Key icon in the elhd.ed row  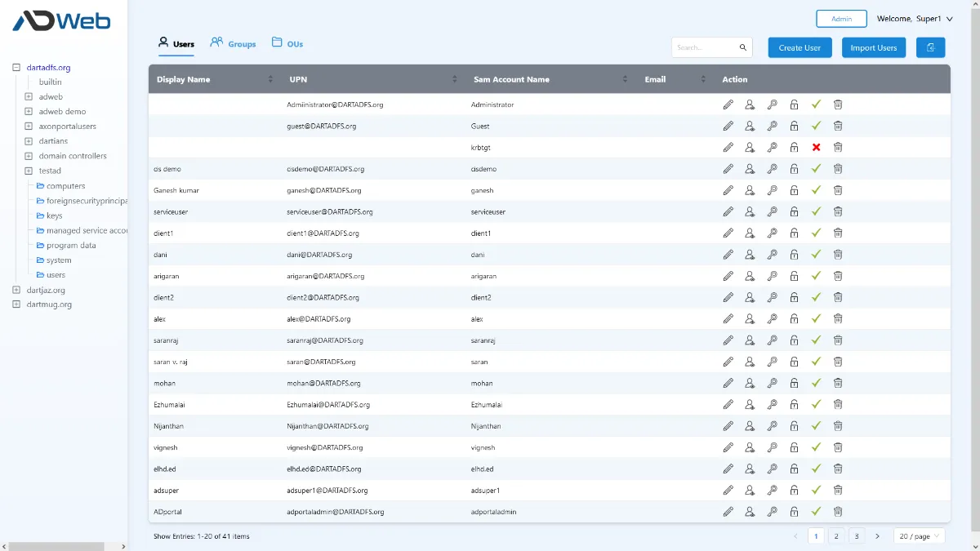tap(772, 469)
